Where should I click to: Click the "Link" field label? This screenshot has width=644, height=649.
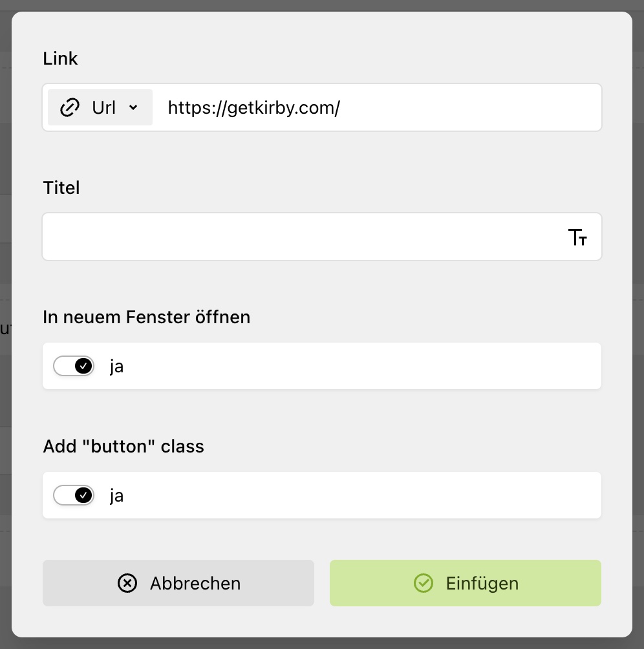tap(60, 59)
